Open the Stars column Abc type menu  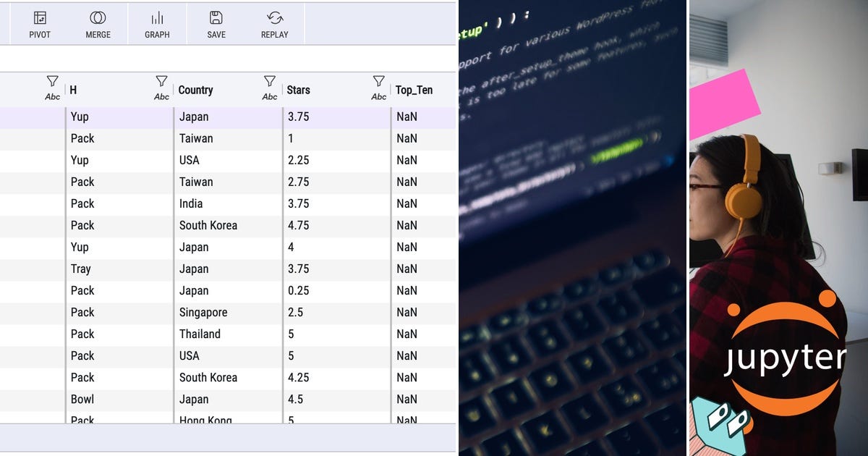(271, 95)
